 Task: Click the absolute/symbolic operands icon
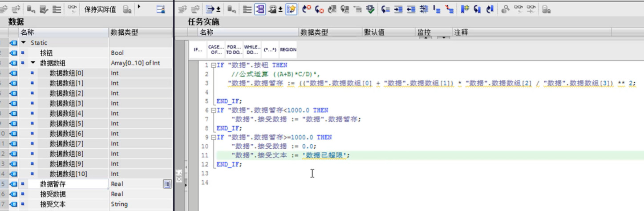click(x=273, y=9)
